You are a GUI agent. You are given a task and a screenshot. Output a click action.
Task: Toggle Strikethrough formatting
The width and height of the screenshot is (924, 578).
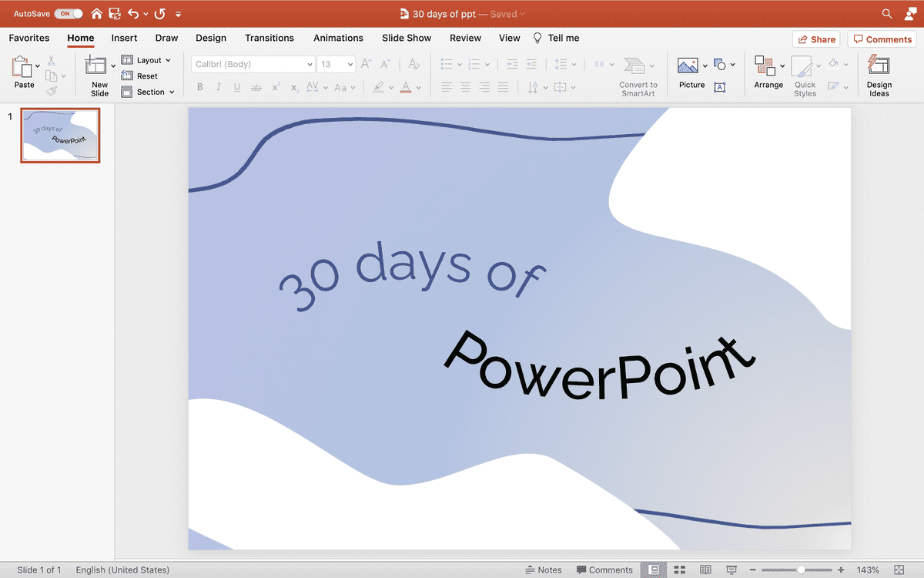tap(256, 88)
